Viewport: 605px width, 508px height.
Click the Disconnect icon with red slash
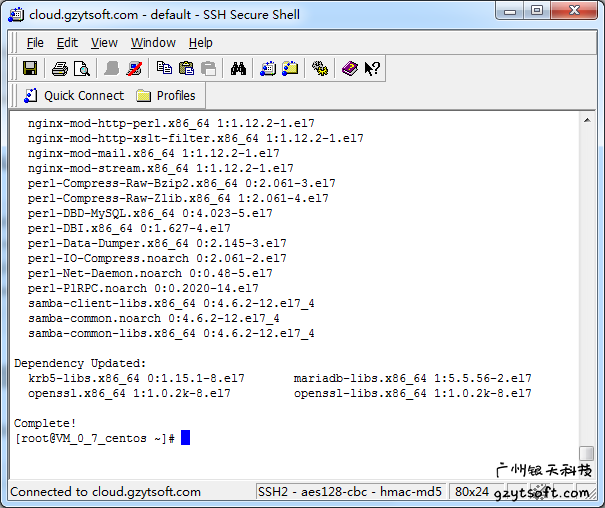pos(134,69)
